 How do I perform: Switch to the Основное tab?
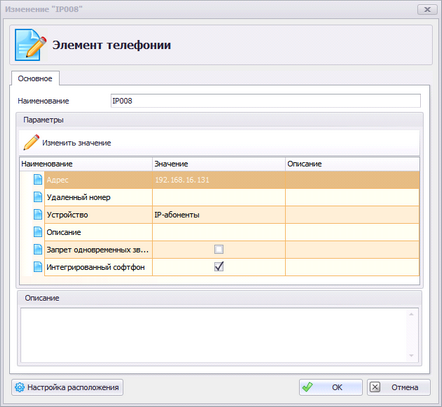click(35, 79)
